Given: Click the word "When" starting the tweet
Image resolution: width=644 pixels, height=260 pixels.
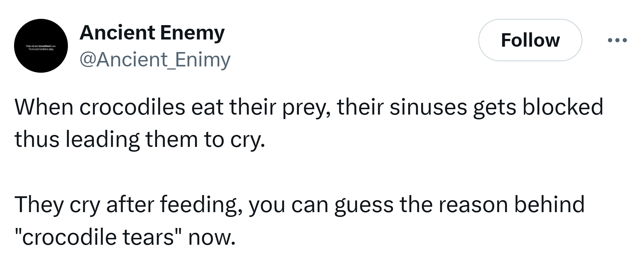Looking at the screenshot, I should [x=44, y=107].
